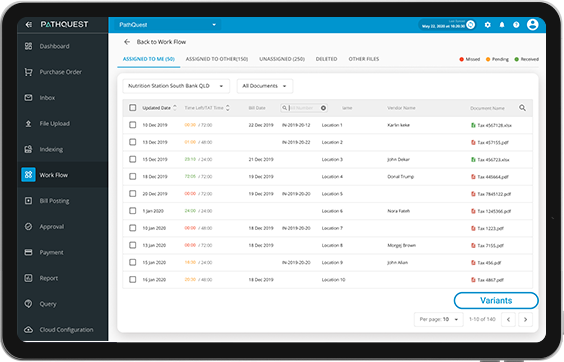Open the settings gear in top bar
The height and width of the screenshot is (362, 564).
pyautogui.click(x=487, y=25)
